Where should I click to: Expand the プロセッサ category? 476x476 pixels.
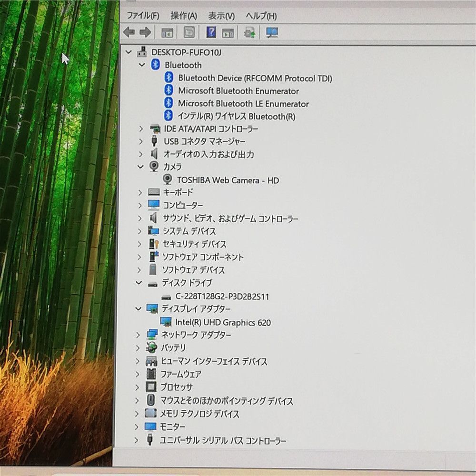(138, 387)
